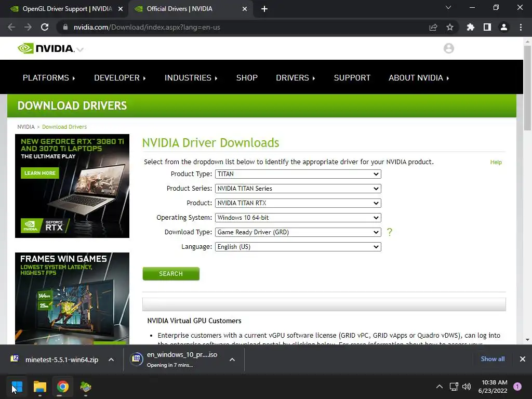Expand the chevron next to NVIDIA logo

point(80,50)
